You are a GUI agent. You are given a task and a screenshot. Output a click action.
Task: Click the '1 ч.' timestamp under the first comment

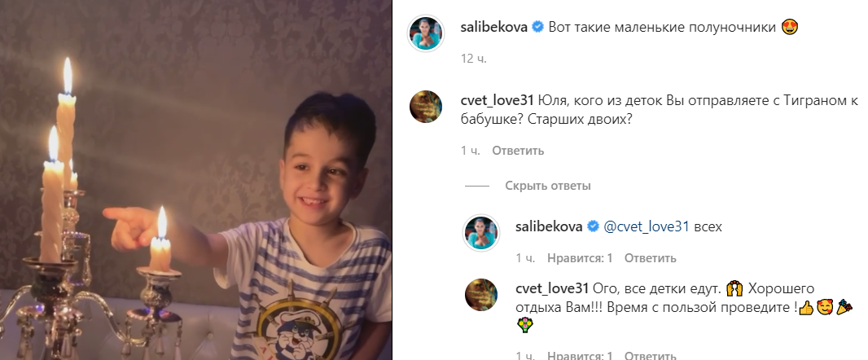point(471,151)
